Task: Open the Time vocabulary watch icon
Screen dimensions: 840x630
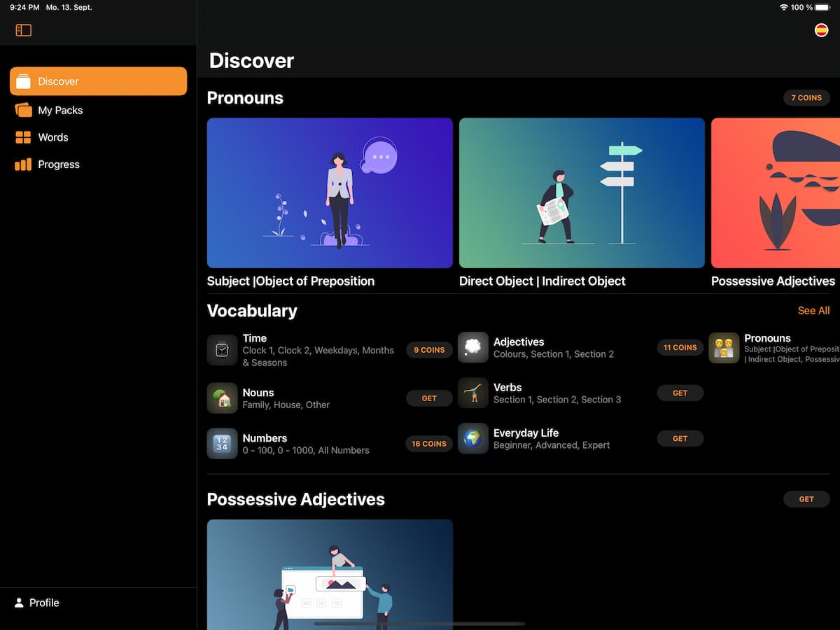Action: (x=222, y=350)
